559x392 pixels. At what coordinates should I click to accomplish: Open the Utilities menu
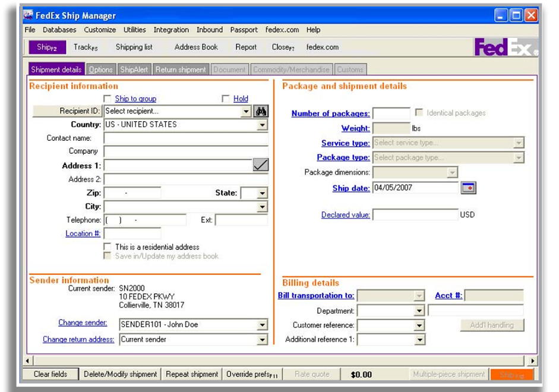click(134, 30)
